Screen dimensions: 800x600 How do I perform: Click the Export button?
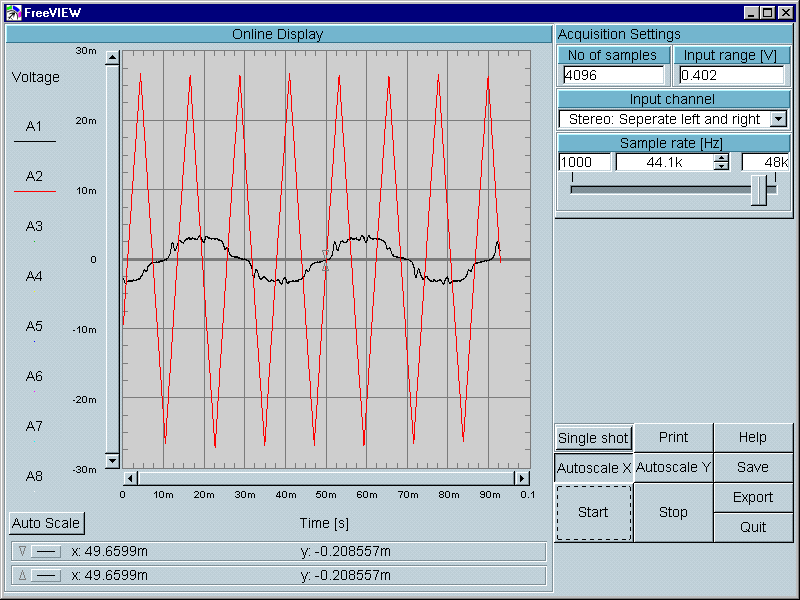[753, 497]
